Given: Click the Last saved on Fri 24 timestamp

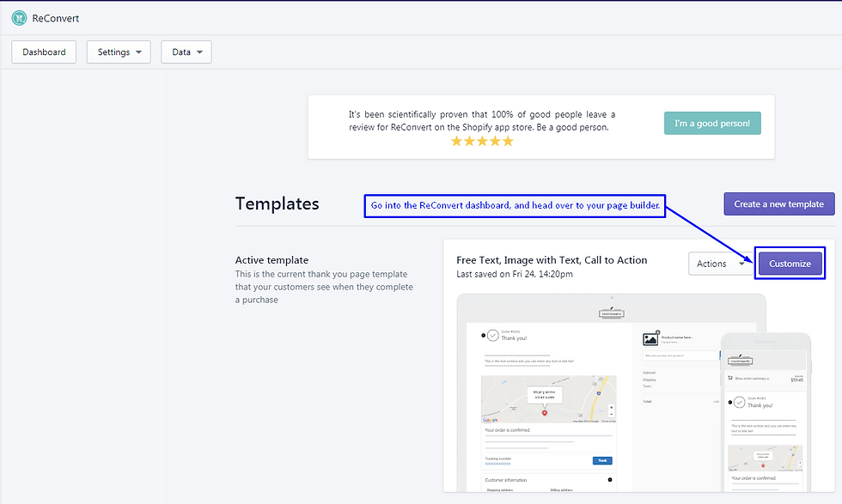Looking at the screenshot, I should (x=515, y=274).
